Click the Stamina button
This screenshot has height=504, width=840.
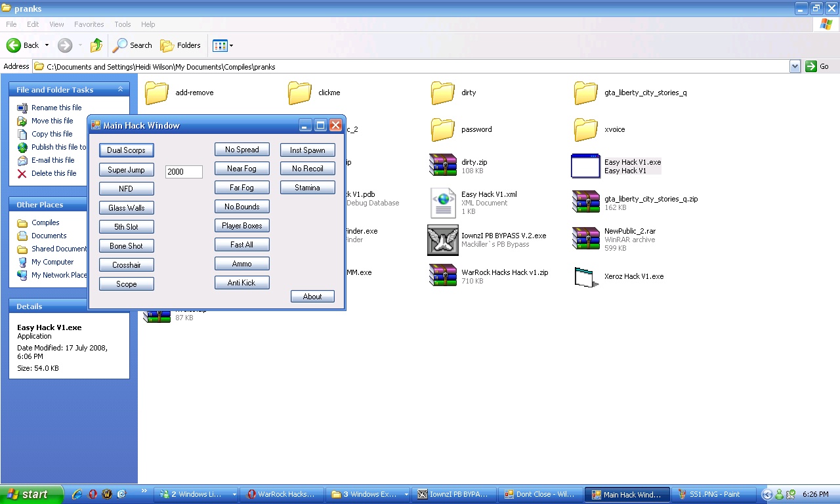coord(308,188)
